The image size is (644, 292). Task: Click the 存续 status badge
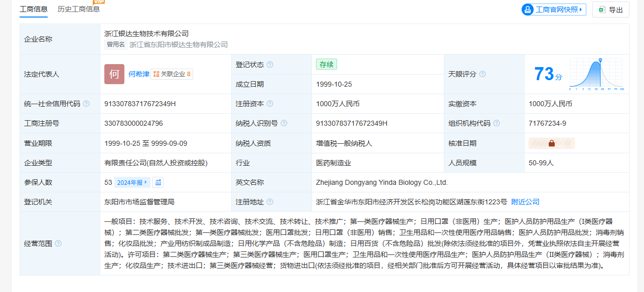[327, 64]
